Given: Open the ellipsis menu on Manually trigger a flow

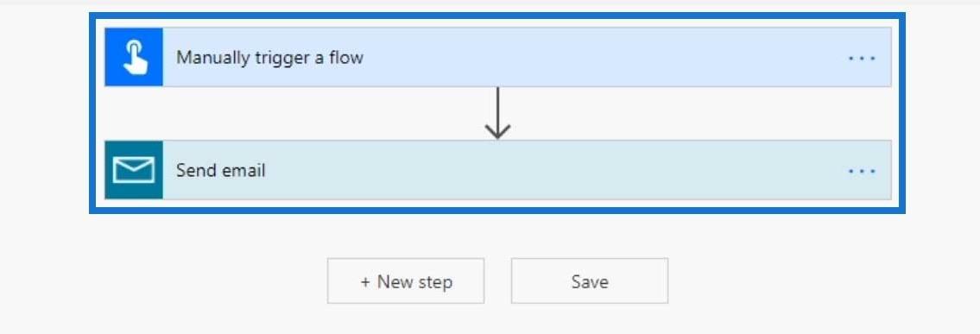Looking at the screenshot, I should (x=861, y=58).
